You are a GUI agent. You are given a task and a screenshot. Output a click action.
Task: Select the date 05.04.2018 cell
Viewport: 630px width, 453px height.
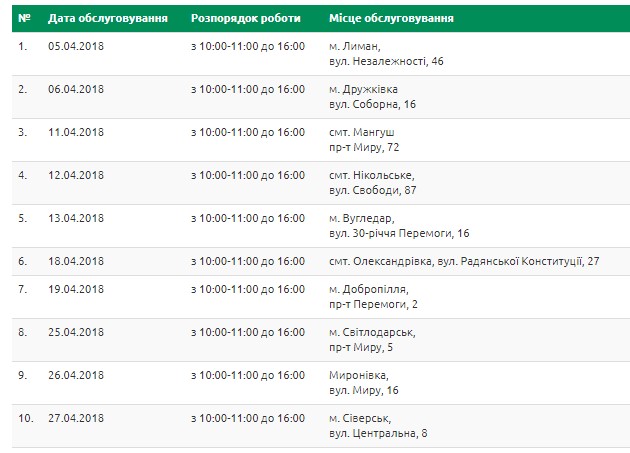click(x=76, y=46)
